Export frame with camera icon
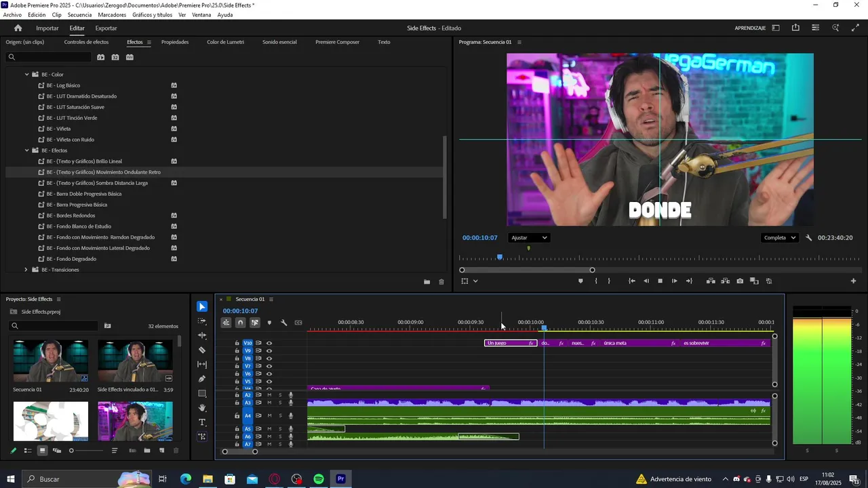Viewport: 868px width, 488px height. 740,281
